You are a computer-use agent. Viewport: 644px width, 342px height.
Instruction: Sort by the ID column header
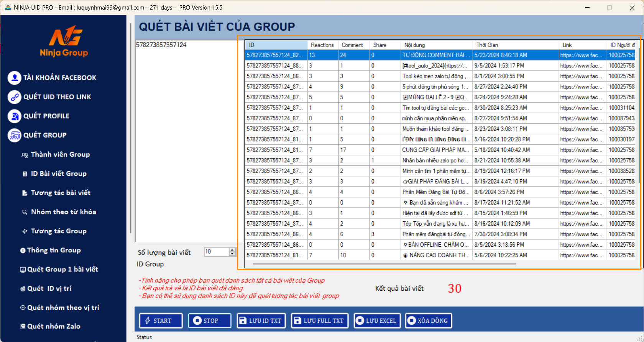click(276, 45)
